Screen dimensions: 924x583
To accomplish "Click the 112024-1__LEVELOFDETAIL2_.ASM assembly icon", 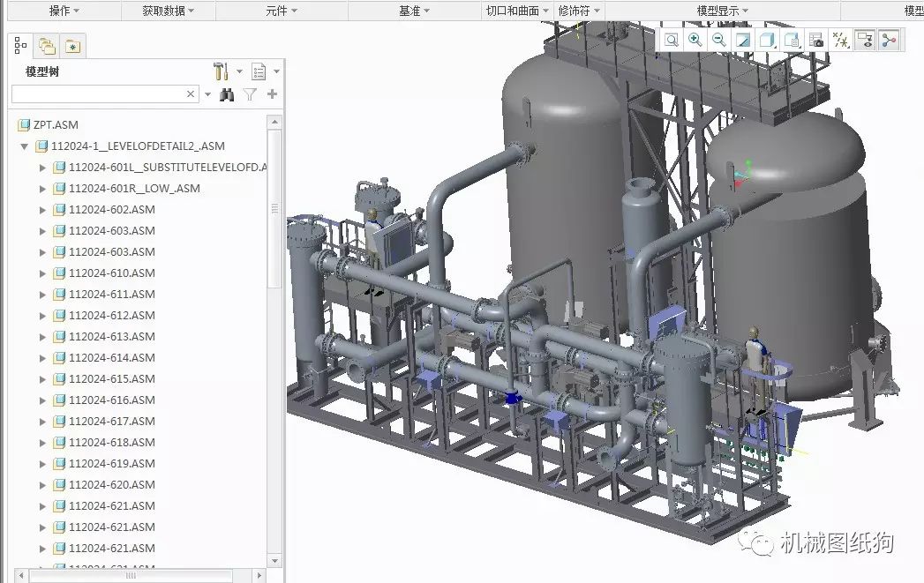I will click(41, 146).
